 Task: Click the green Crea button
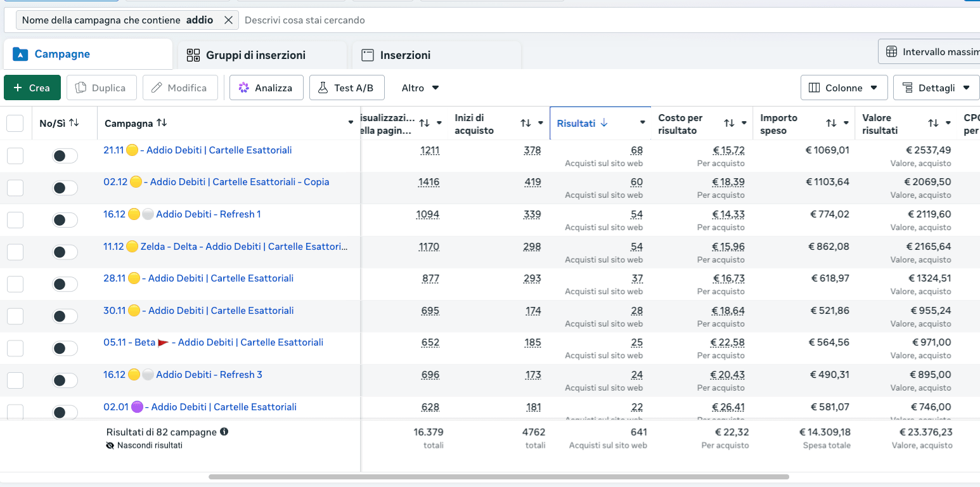[x=32, y=88]
